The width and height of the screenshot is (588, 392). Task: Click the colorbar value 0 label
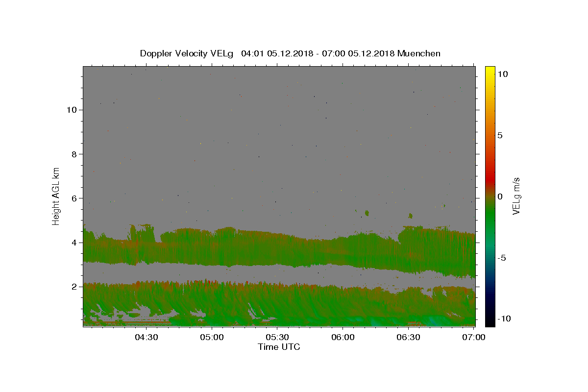click(x=500, y=196)
